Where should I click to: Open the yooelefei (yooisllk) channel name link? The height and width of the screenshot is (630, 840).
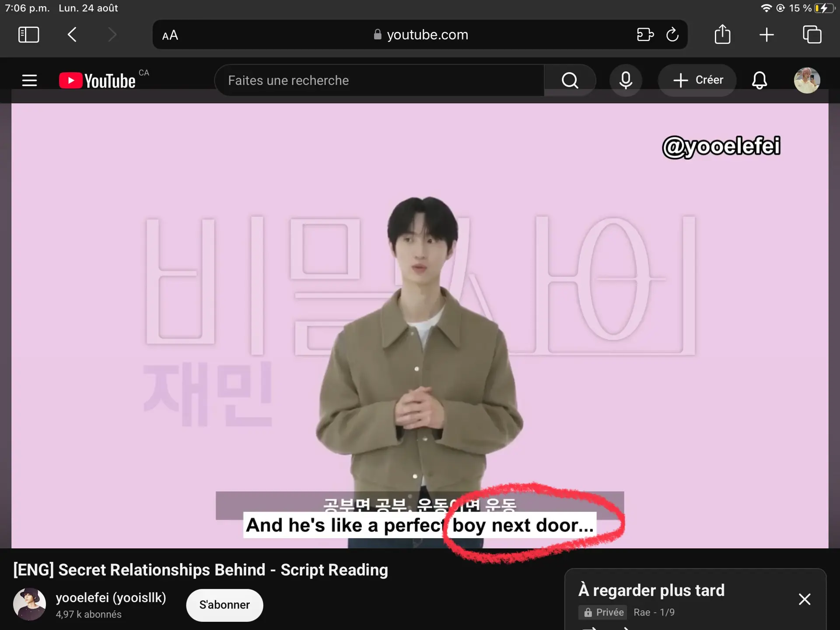pyautogui.click(x=111, y=598)
